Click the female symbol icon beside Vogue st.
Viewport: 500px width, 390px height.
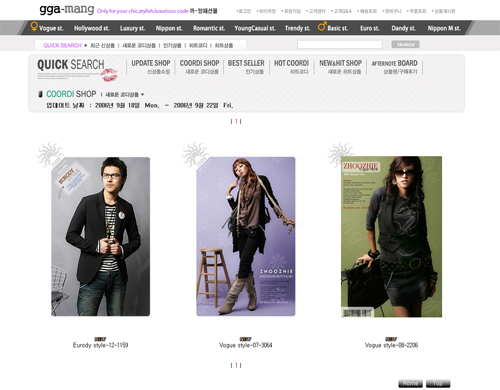34,26
